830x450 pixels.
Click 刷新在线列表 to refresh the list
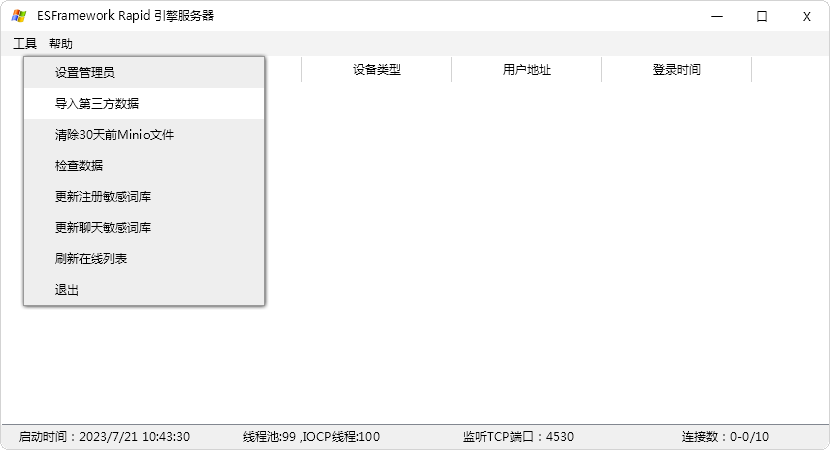[91, 259]
